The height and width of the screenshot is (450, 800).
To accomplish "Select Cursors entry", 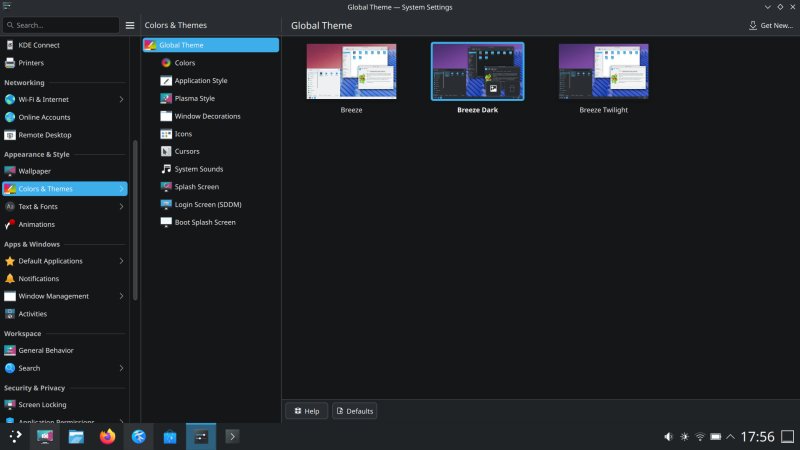I will pos(211,151).
